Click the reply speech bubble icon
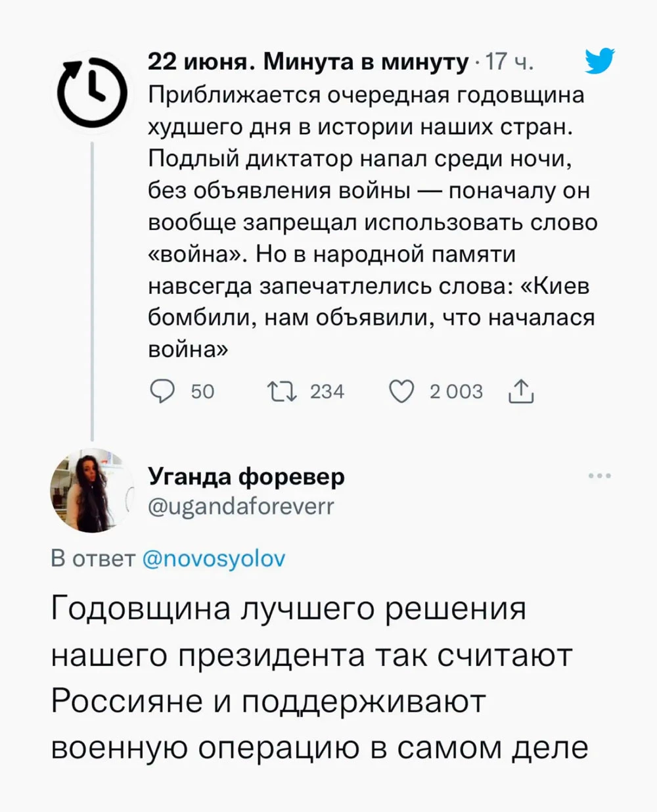The height and width of the screenshot is (812, 657). [162, 392]
